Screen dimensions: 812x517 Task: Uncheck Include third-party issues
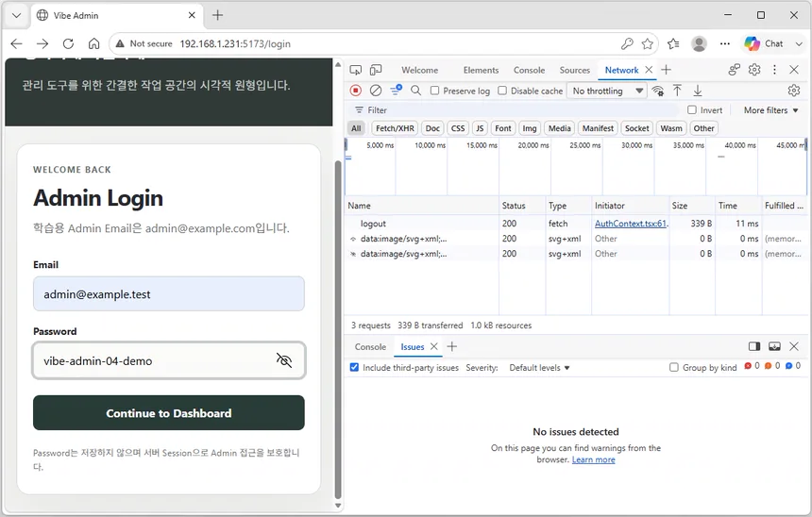[x=354, y=367]
